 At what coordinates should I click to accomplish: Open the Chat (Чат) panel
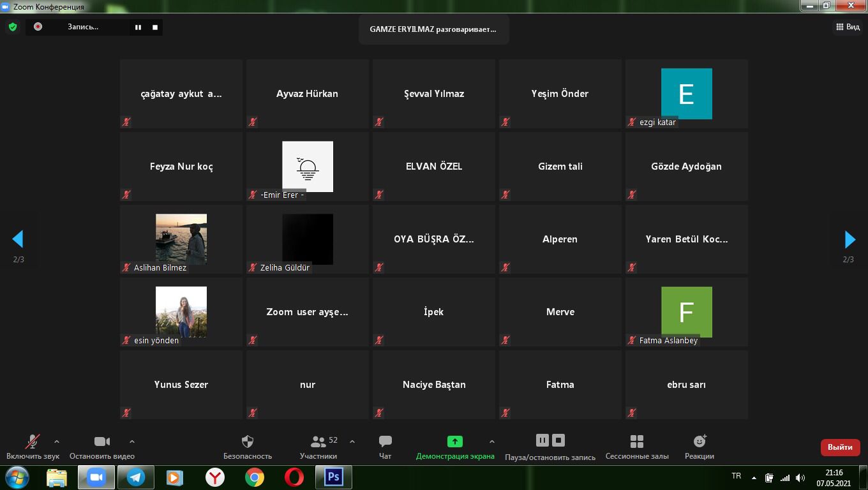point(385,442)
